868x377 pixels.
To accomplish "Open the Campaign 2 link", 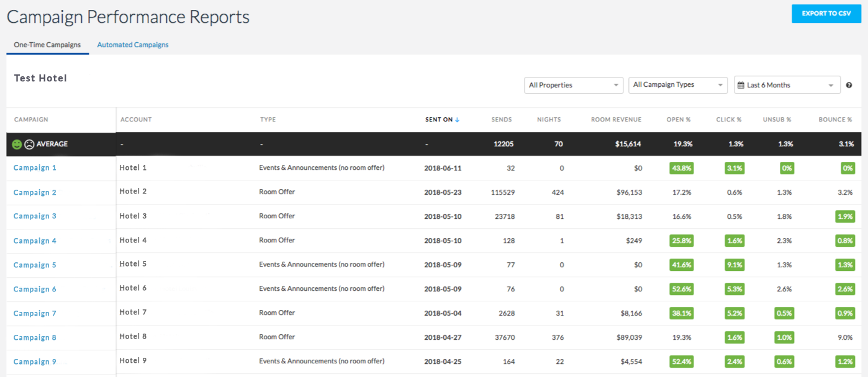I will 35,192.
